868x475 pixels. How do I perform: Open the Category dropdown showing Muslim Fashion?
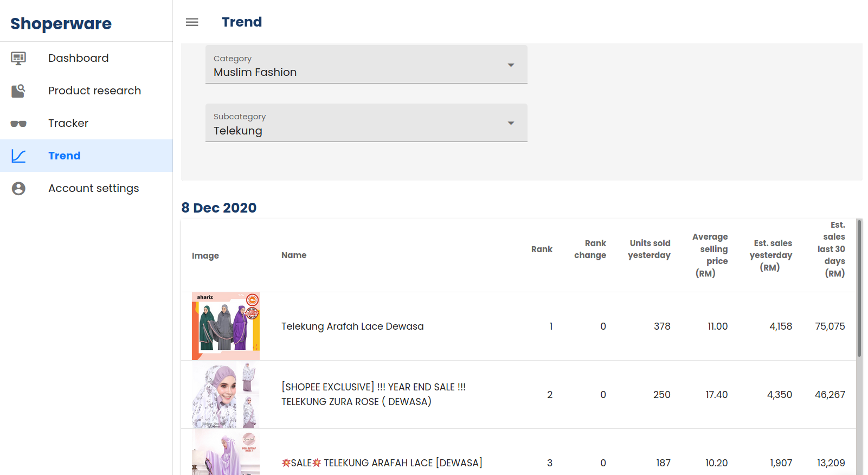pos(367,65)
